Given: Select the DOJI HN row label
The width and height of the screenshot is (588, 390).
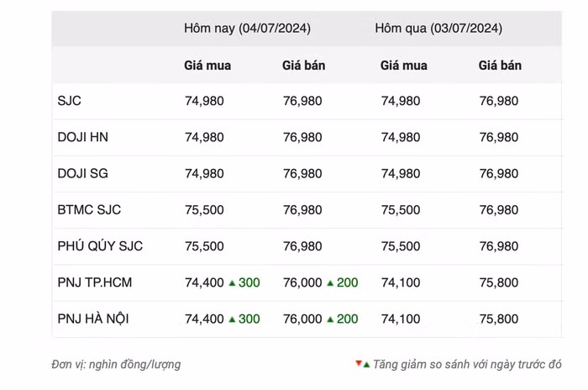Looking at the screenshot, I should pos(82,137).
